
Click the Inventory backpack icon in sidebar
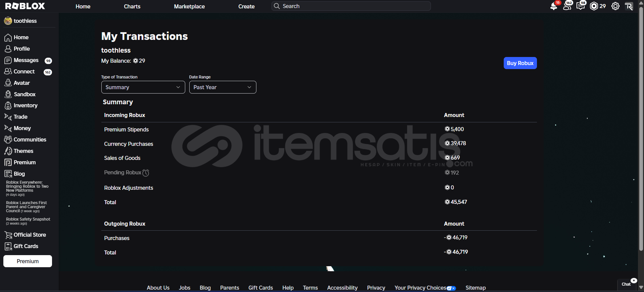[x=8, y=106]
